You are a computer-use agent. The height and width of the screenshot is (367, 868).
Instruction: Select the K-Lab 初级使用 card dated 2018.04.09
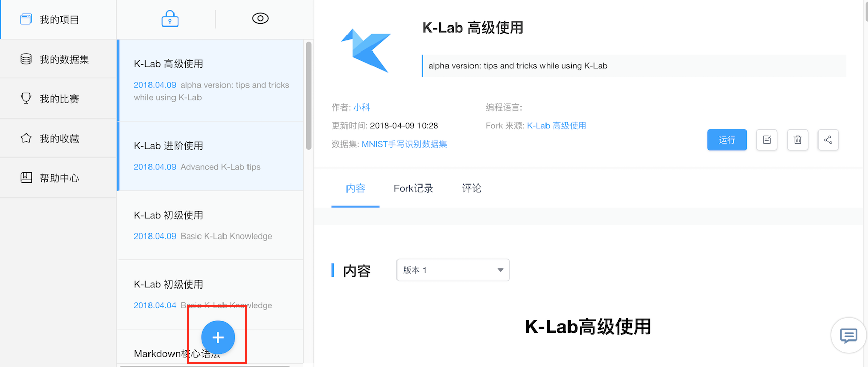211,225
